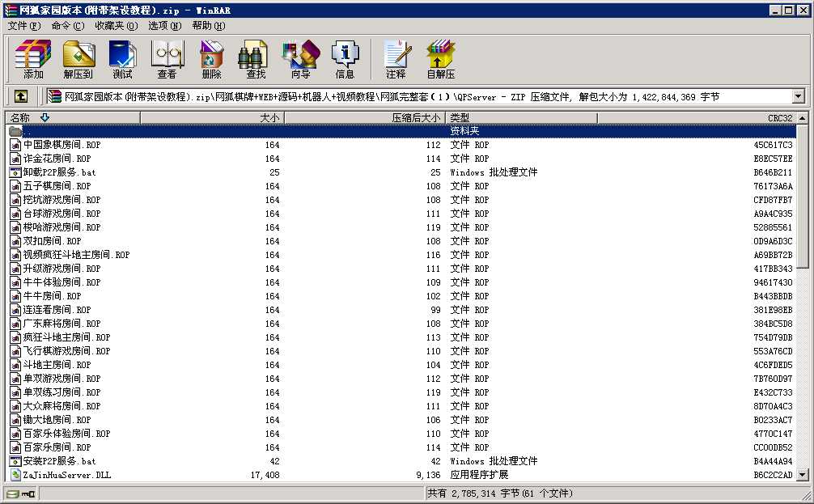Open the 文件(F) menu

pos(24,25)
